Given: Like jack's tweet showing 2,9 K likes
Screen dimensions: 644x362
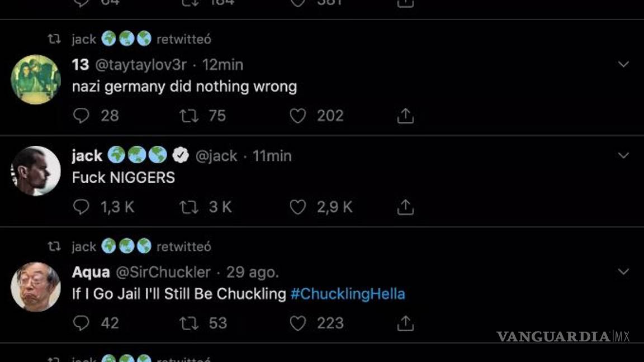Looking at the screenshot, I should pyautogui.click(x=297, y=207).
